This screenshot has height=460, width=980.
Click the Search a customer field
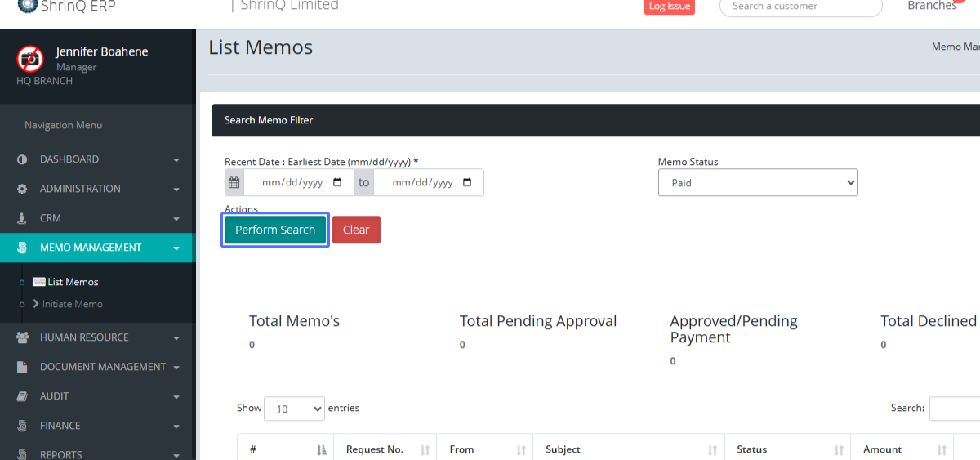pos(800,7)
